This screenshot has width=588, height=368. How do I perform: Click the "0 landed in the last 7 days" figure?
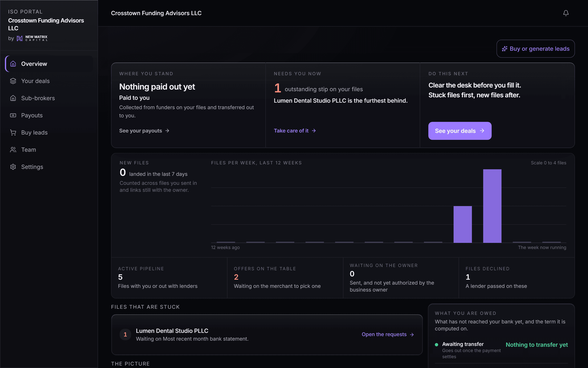coord(153,173)
